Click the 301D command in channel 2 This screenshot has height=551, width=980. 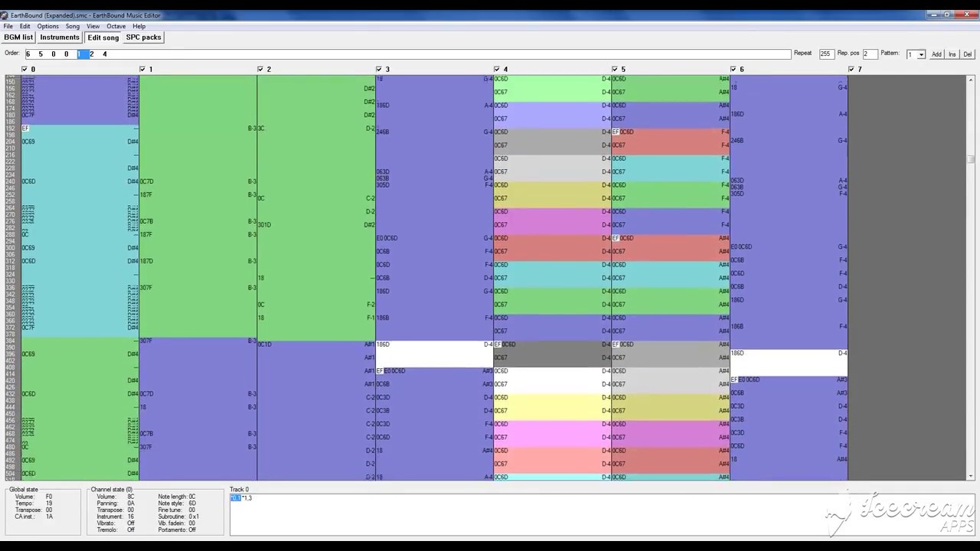(264, 225)
